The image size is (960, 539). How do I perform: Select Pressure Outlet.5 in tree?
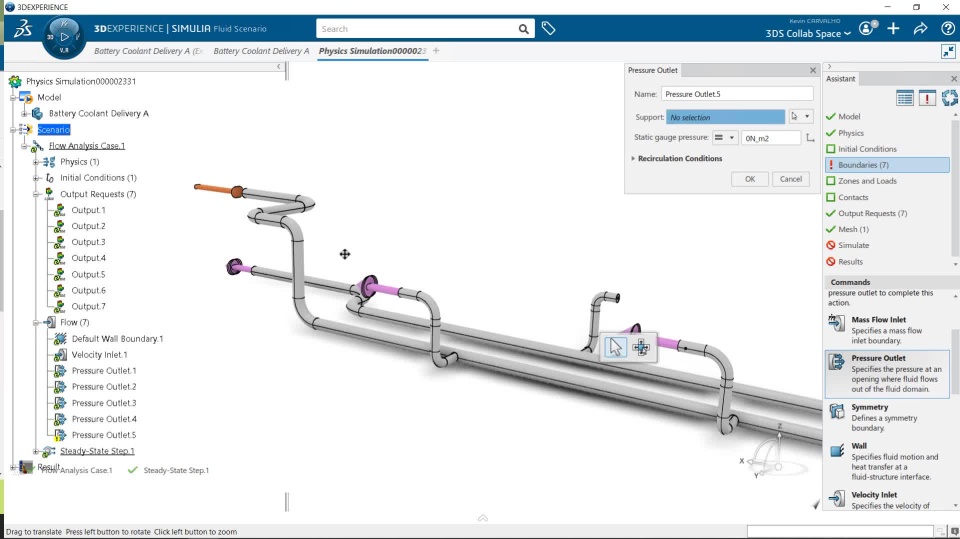103,435
